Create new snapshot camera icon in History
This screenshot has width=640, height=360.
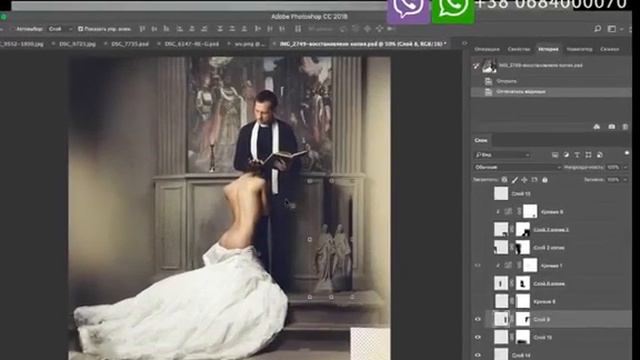tap(611, 127)
